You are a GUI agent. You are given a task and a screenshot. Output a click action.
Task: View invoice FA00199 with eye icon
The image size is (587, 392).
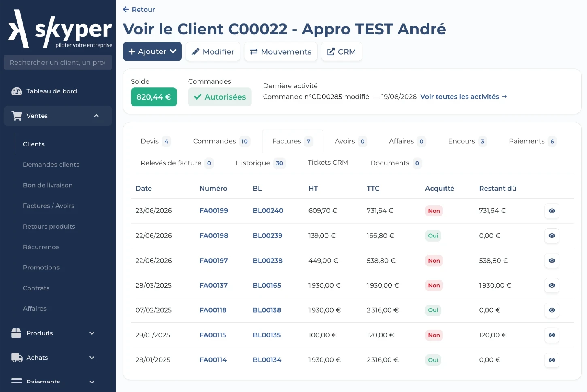click(x=552, y=211)
